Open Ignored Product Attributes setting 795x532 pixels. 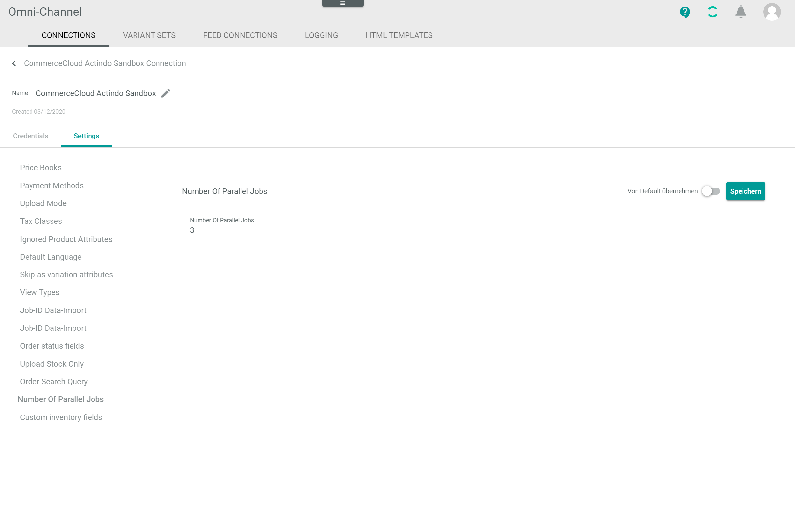click(66, 239)
